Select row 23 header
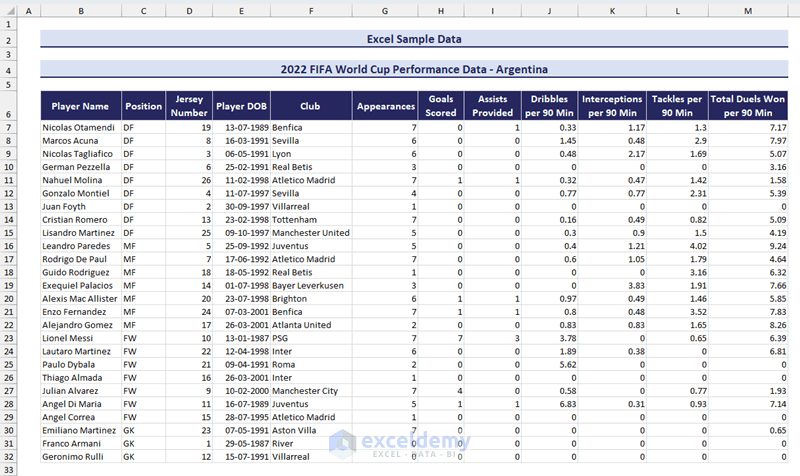Viewport: 800px width, 476px height. (8, 338)
